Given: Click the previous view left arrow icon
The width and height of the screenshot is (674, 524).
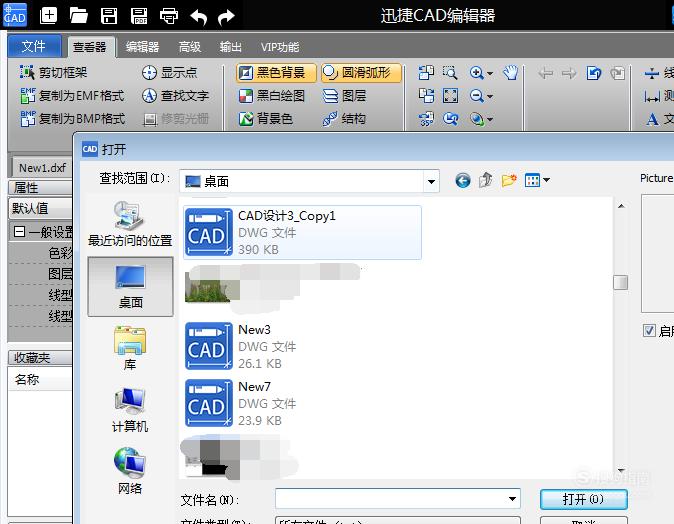Looking at the screenshot, I should click(x=545, y=73).
